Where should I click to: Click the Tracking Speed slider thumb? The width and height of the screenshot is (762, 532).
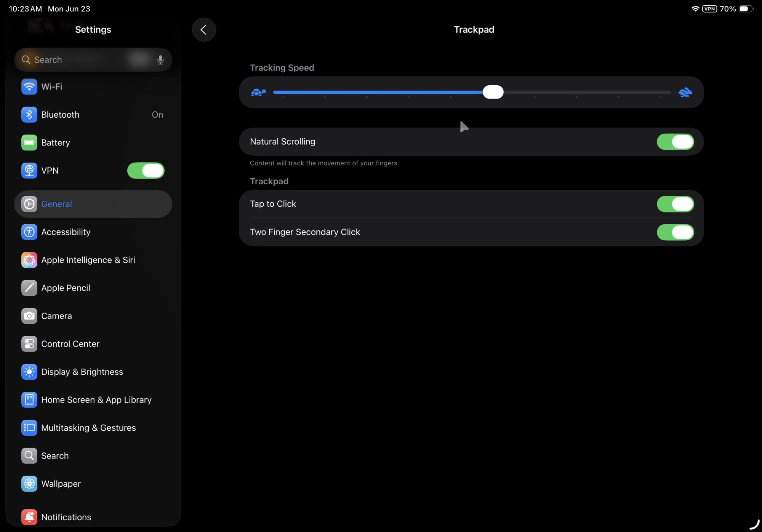493,92
